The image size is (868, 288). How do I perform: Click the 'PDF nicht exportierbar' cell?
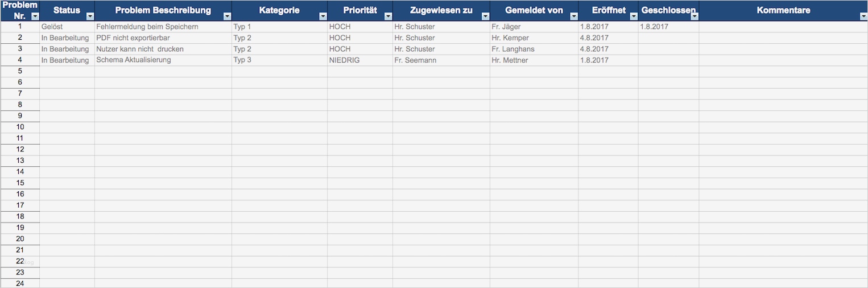click(163, 38)
